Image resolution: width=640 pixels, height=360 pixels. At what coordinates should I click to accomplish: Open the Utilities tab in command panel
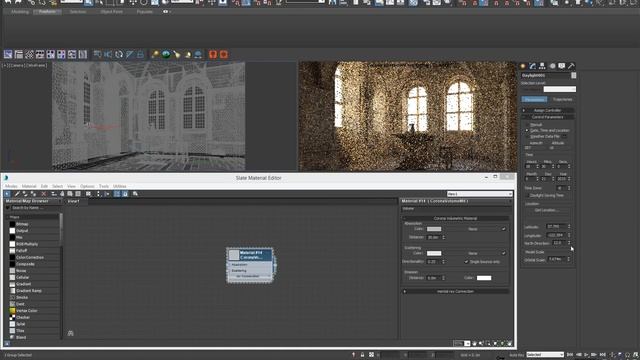click(x=571, y=66)
